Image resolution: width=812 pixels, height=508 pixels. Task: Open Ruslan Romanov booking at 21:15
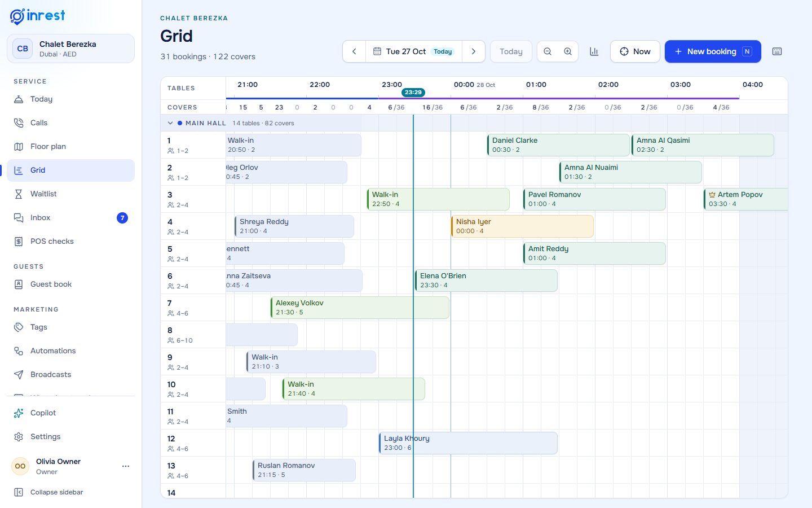[304, 470]
